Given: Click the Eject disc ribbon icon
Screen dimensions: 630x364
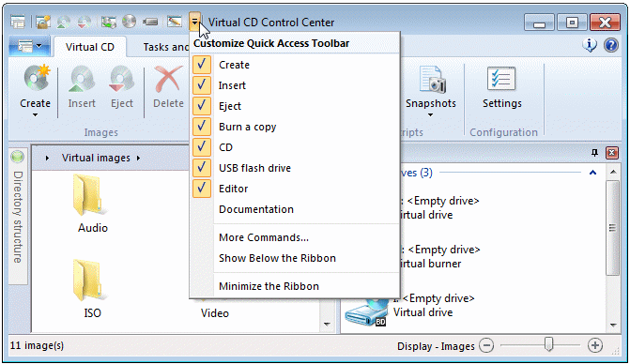Looking at the screenshot, I should pos(122,79).
